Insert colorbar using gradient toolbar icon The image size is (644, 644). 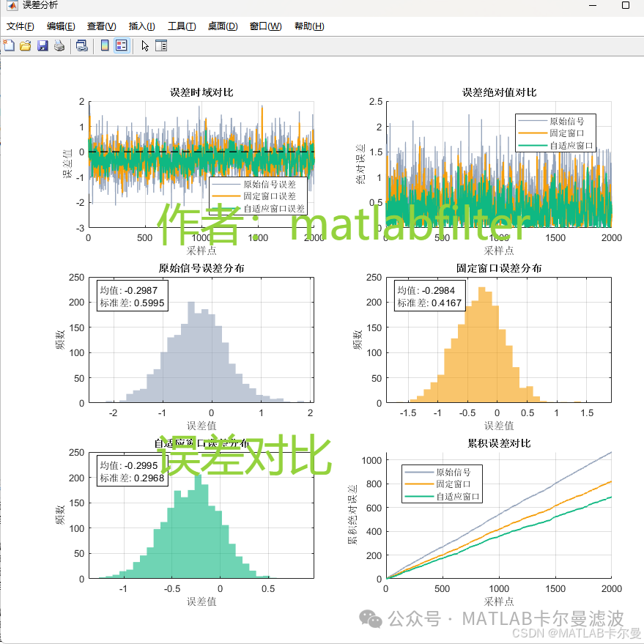[105, 45]
